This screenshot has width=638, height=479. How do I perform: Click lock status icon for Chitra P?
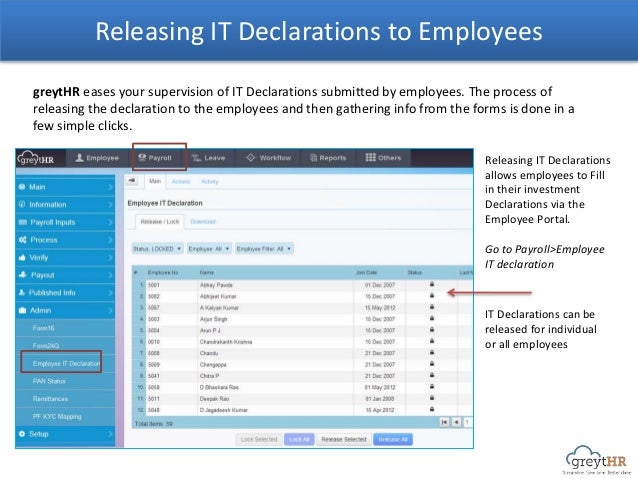point(432,375)
